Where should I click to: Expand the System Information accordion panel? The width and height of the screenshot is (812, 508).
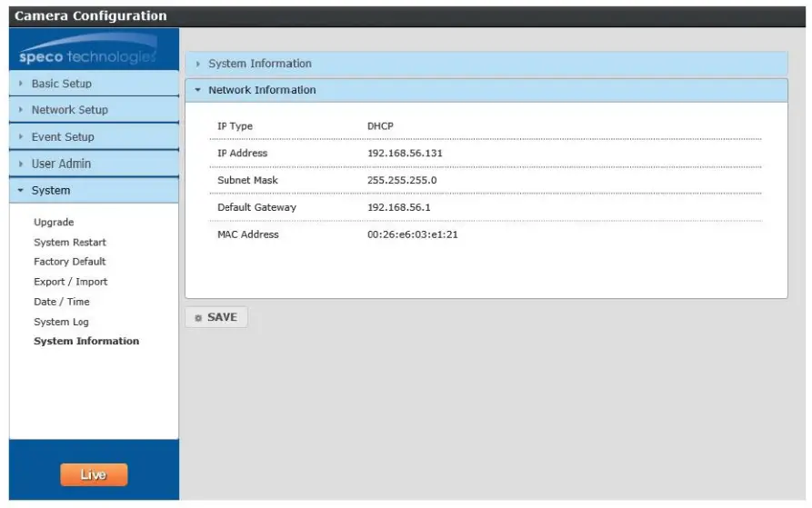(486, 64)
